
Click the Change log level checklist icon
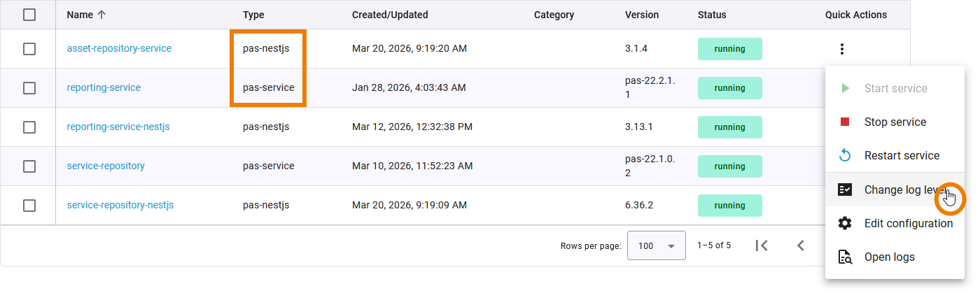point(845,190)
